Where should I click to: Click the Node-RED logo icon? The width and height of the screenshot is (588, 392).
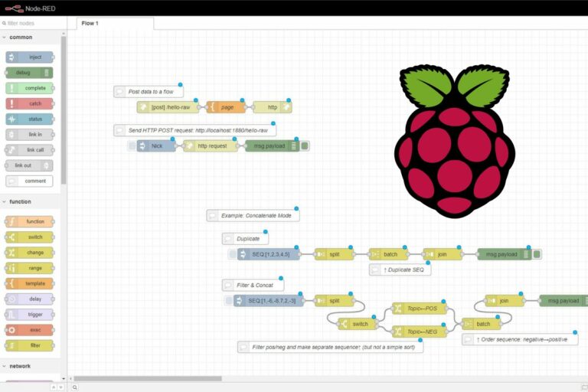15,8
